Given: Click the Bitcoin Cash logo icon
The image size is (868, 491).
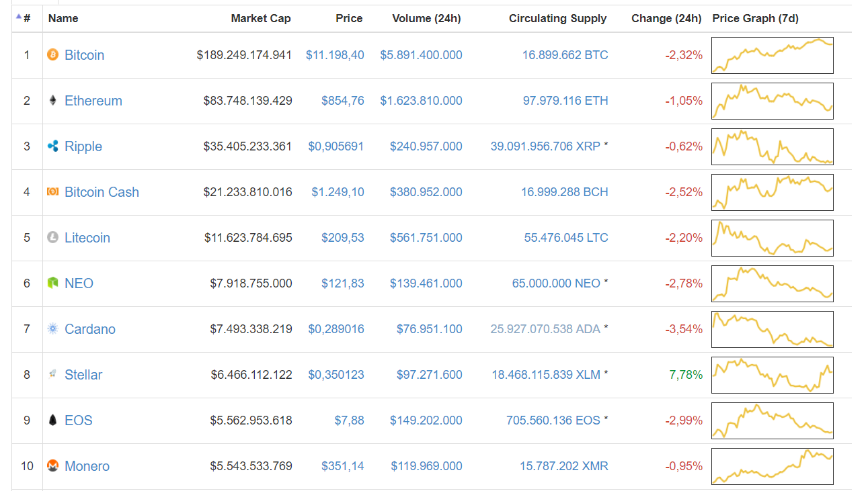Looking at the screenshot, I should (52, 192).
